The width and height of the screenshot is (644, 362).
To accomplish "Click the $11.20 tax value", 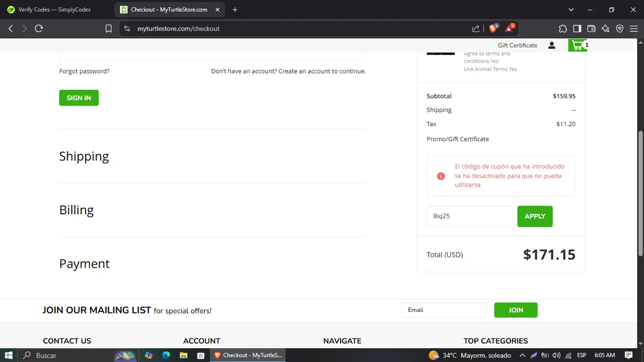I will (x=566, y=124).
